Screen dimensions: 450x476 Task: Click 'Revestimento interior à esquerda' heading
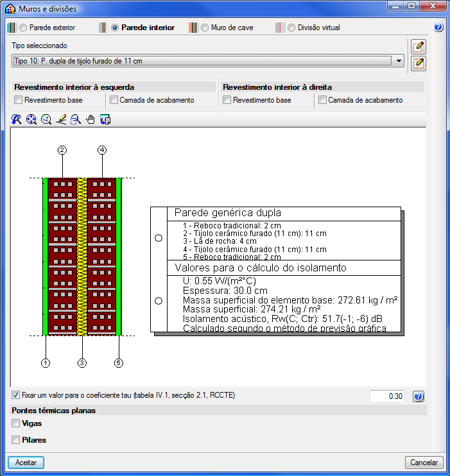click(74, 87)
